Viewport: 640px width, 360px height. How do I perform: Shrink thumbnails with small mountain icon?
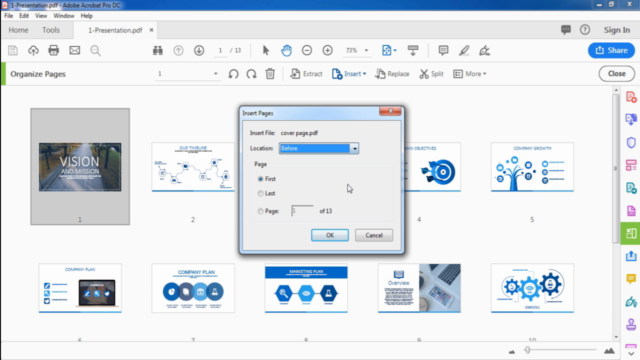point(512,351)
